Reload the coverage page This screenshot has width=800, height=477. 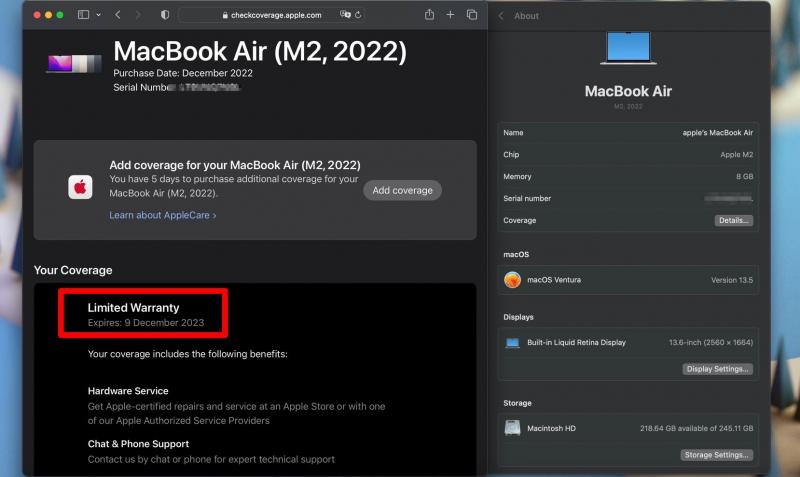coord(358,15)
